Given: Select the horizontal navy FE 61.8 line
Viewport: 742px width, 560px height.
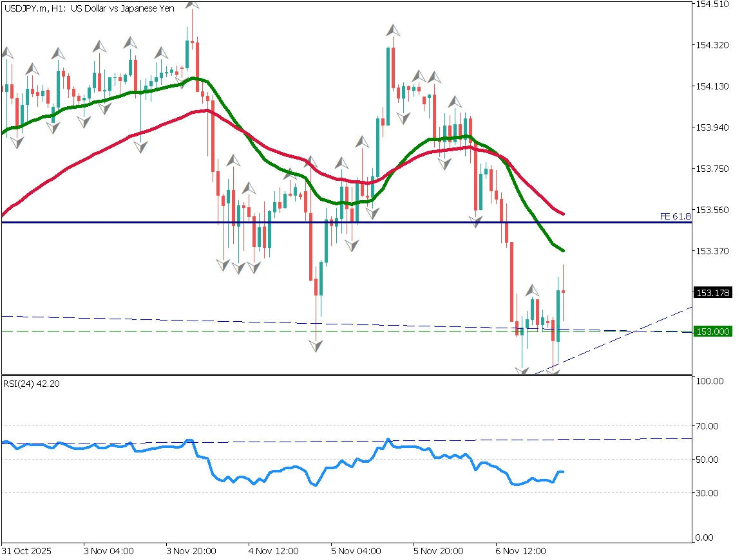Looking at the screenshot, I should [x=386, y=223].
